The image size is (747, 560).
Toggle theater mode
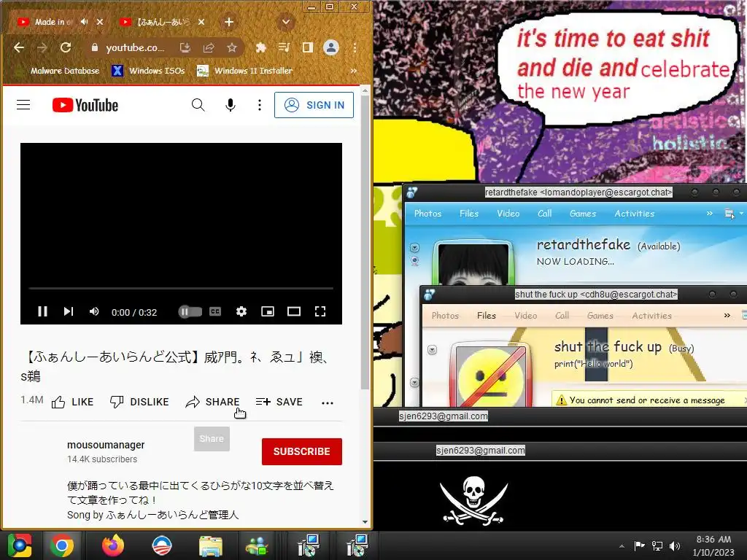294,311
